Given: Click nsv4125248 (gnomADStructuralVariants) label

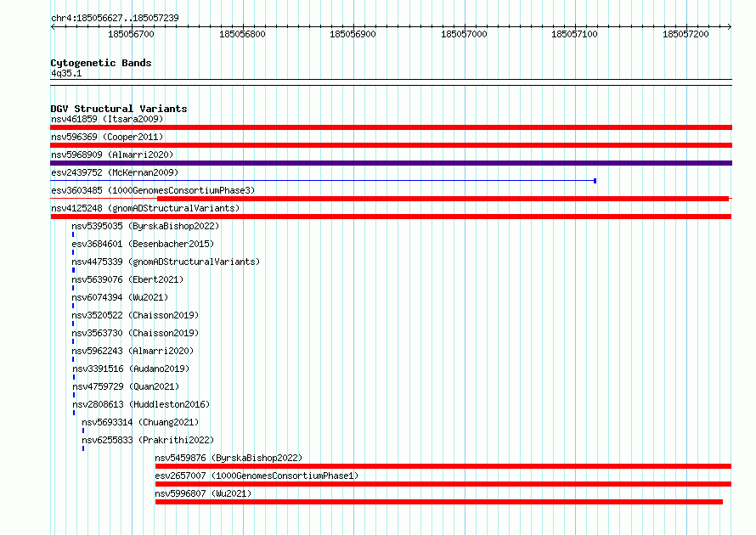Looking at the screenshot, I should tap(145, 208).
